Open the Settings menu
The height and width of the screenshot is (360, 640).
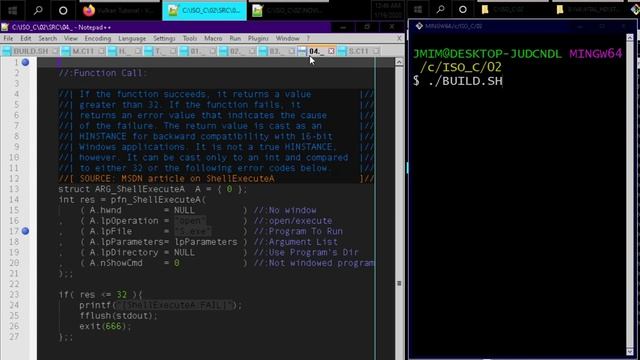pos(164,38)
